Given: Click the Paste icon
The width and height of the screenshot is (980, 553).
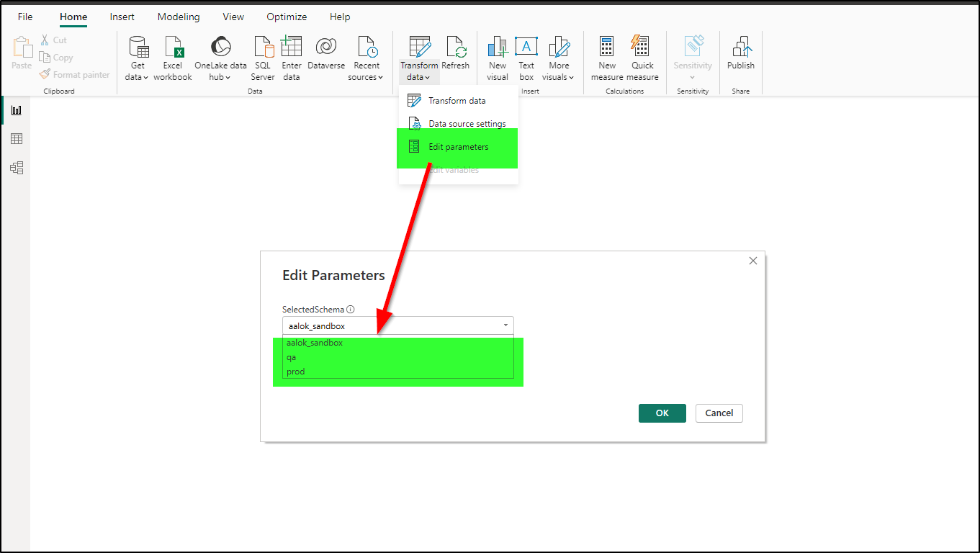Looking at the screenshot, I should (x=22, y=47).
